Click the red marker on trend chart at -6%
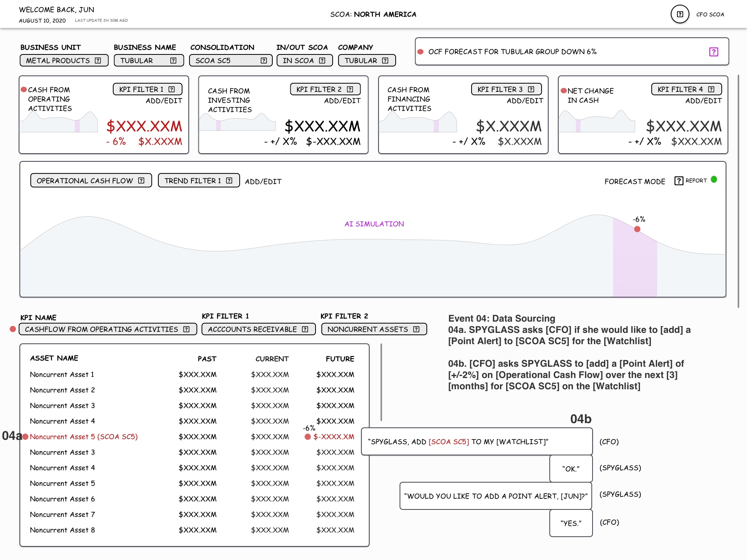The width and height of the screenshot is (747, 560). point(637,229)
